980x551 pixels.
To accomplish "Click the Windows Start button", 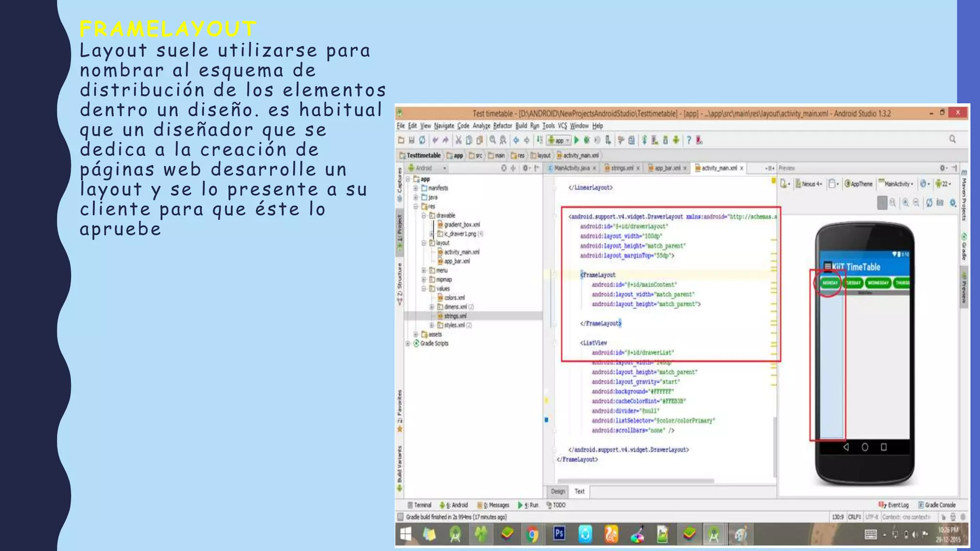I will (x=406, y=534).
